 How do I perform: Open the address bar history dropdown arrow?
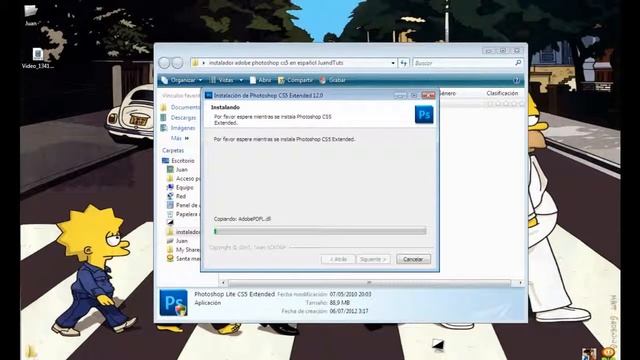point(393,63)
